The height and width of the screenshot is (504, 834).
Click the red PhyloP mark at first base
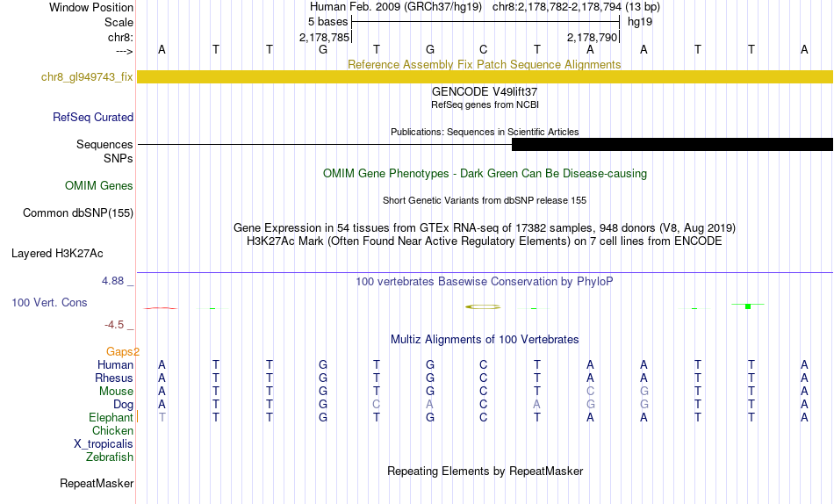160,308
